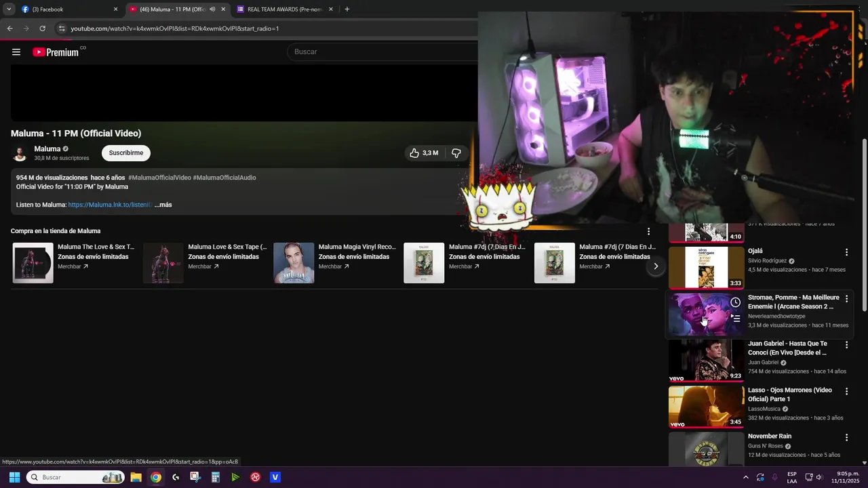Open options menu for Ojalá video
The height and width of the screenshot is (488, 868).
click(x=846, y=252)
